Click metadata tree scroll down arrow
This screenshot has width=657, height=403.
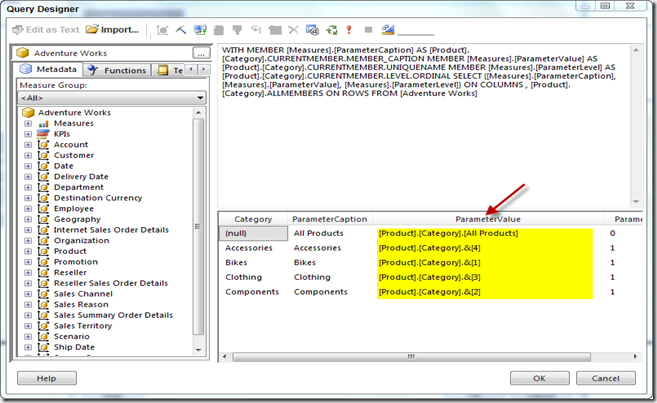(x=199, y=350)
